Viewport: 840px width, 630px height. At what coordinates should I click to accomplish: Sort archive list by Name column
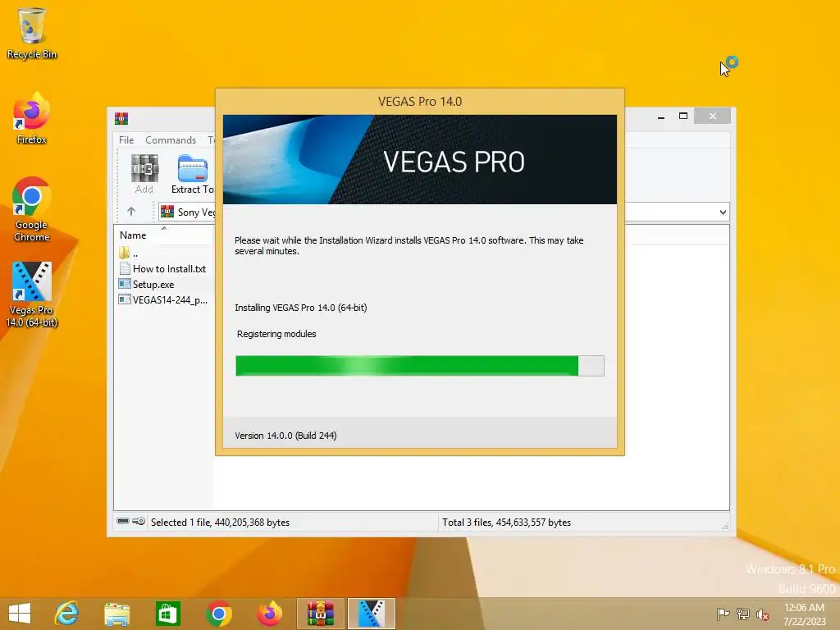(x=133, y=235)
